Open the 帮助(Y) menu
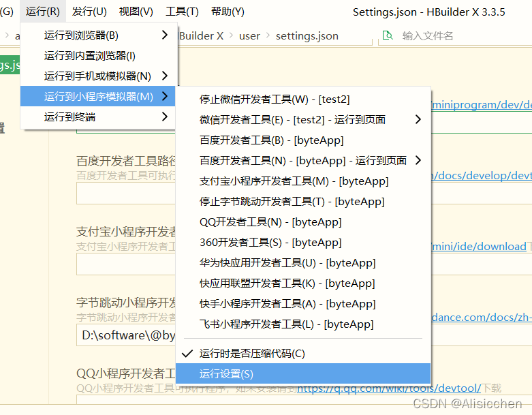The image size is (532, 415). click(228, 12)
